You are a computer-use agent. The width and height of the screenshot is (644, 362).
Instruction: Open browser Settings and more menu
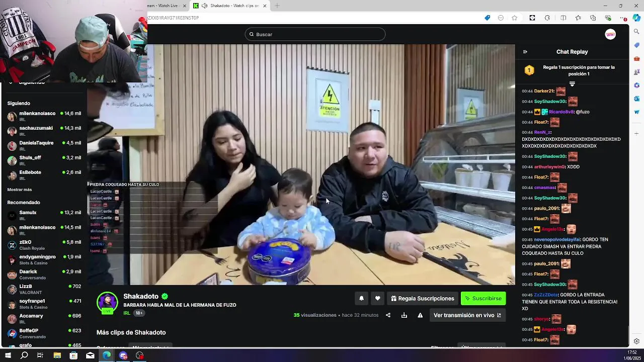point(624,18)
